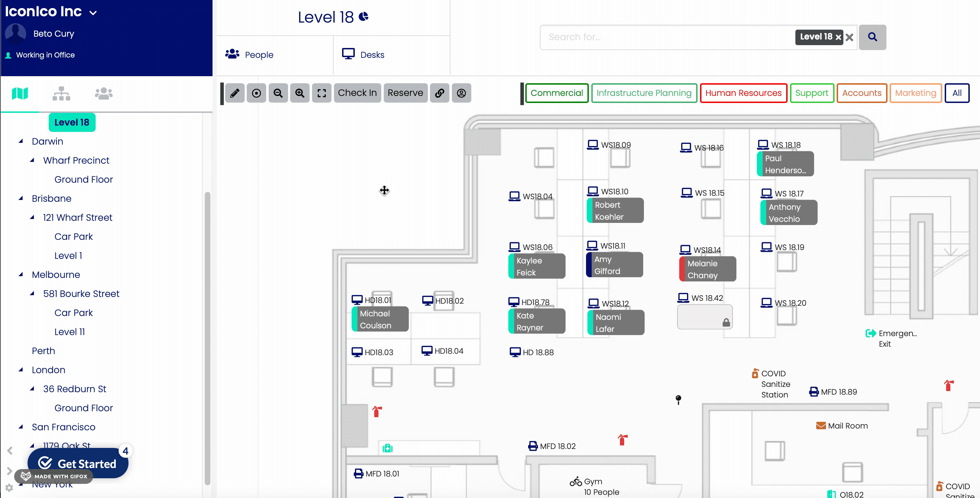Viewport: 980px width, 498px height.
Task: Click the locked WS 18.42 desk
Action: coord(705,317)
